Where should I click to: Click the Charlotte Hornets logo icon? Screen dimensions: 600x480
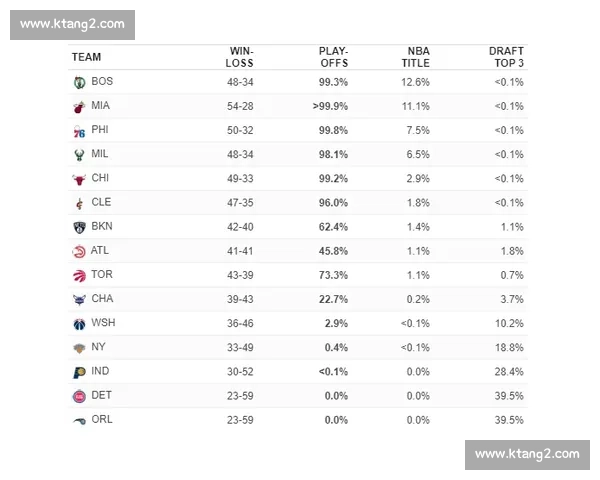pos(79,300)
